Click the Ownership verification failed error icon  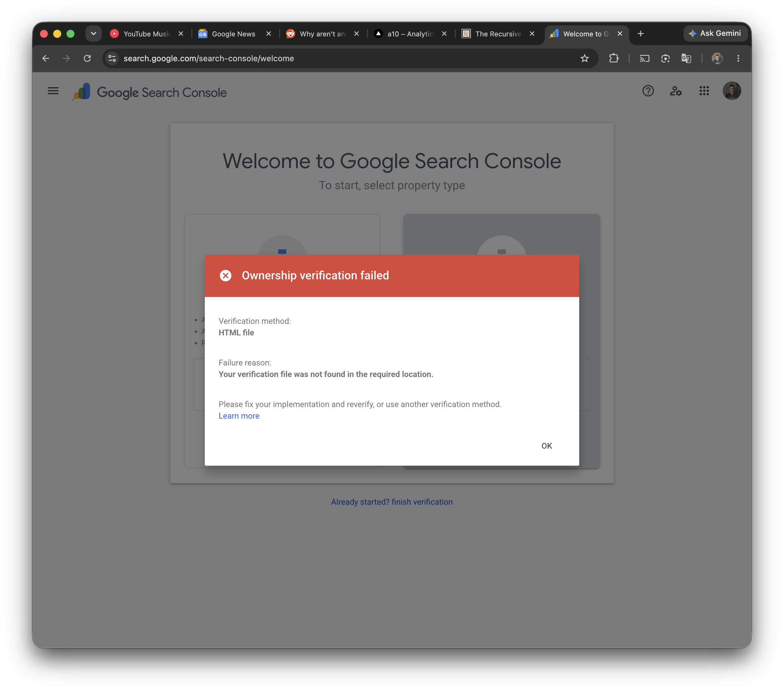(226, 276)
